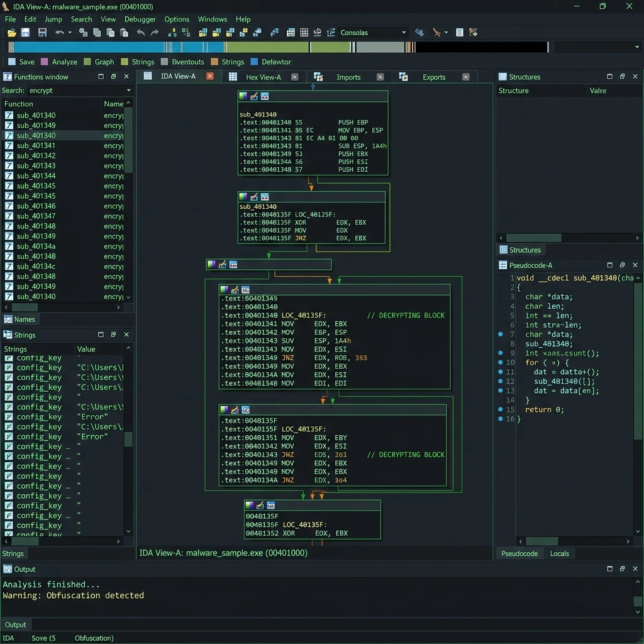Click the satellite icon right of the font box
This screenshot has height=644, width=644.
(x=419, y=33)
